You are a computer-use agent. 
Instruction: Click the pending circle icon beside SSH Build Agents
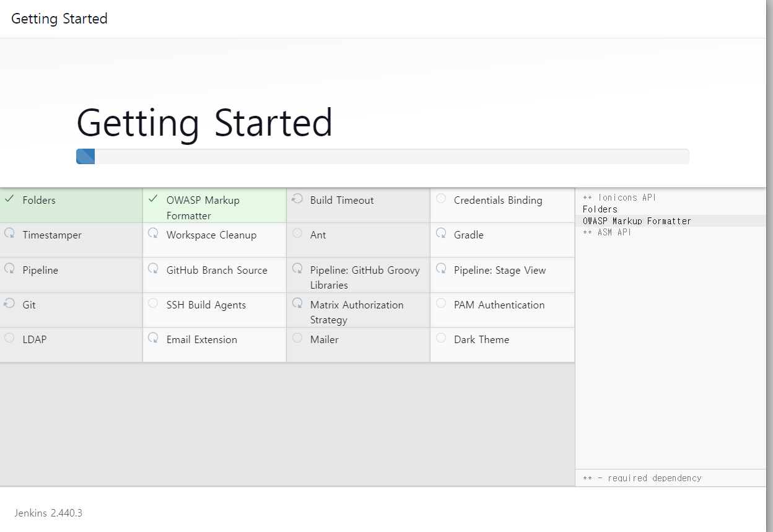(154, 303)
